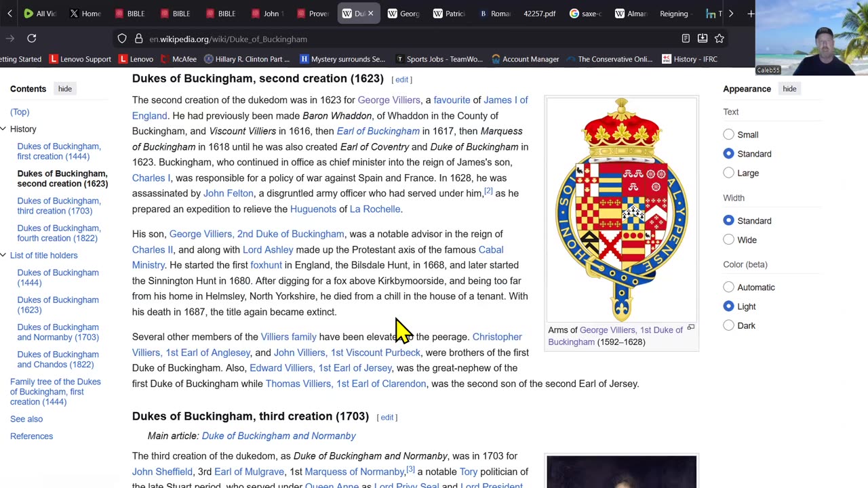Jump to (Top) in Contents
This screenshot has width=868, height=488.
(x=20, y=112)
